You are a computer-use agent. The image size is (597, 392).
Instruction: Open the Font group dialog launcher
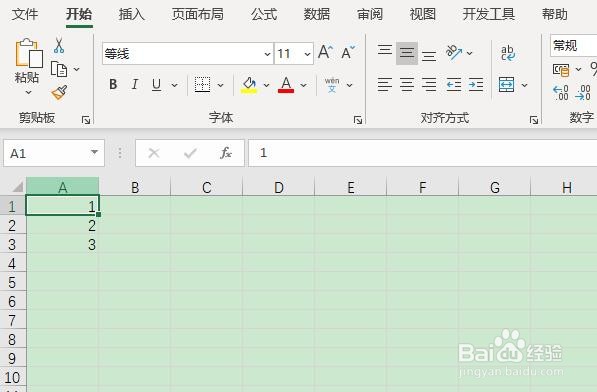(358, 120)
